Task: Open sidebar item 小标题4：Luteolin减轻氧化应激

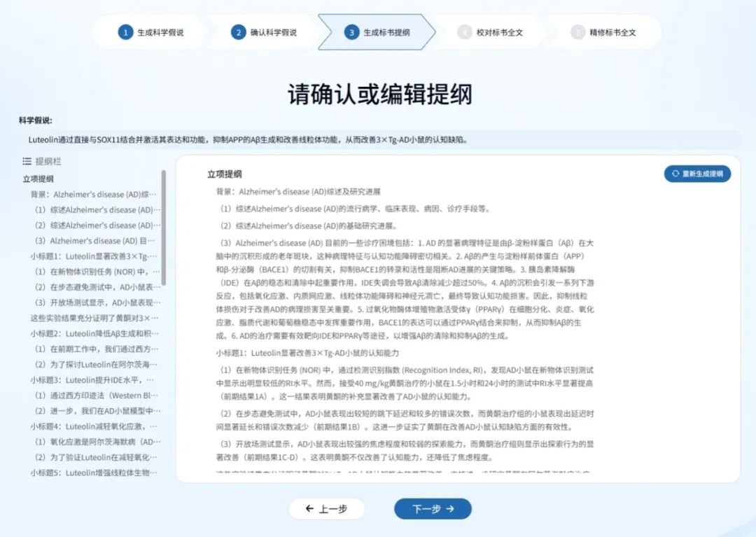Action: click(x=94, y=426)
